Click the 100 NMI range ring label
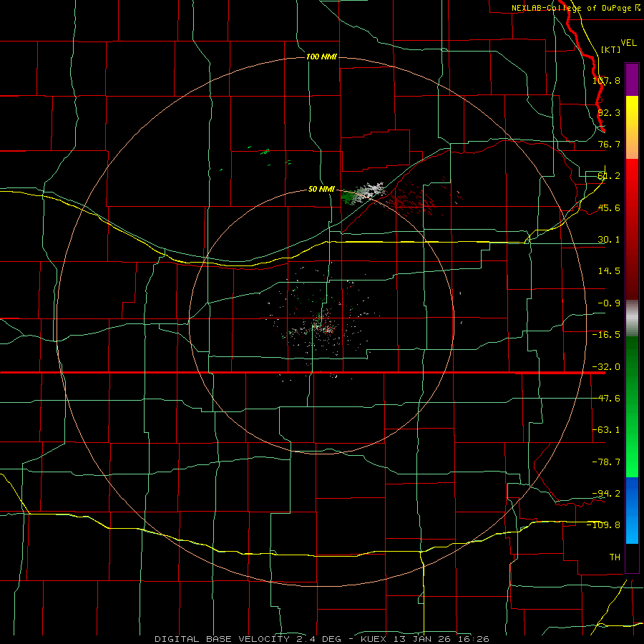 tap(321, 57)
